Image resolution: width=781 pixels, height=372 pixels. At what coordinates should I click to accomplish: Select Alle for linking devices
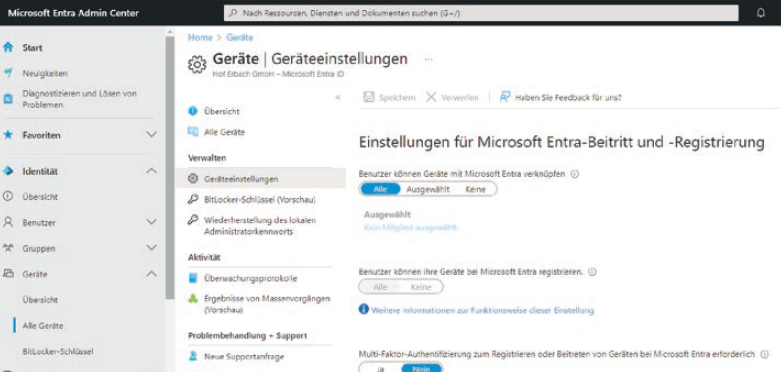(380, 189)
